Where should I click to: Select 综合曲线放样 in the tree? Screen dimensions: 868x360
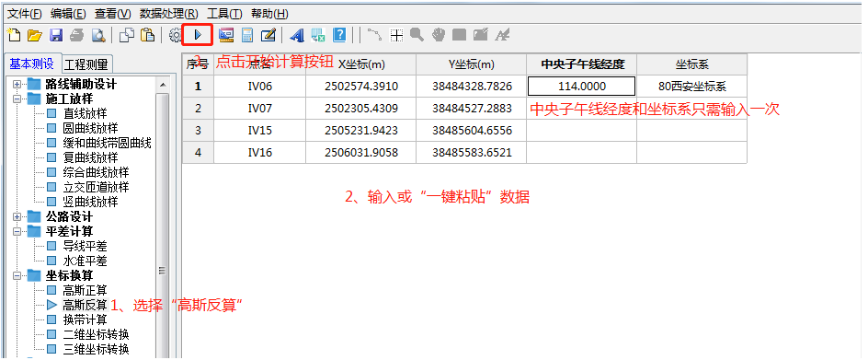click(96, 172)
